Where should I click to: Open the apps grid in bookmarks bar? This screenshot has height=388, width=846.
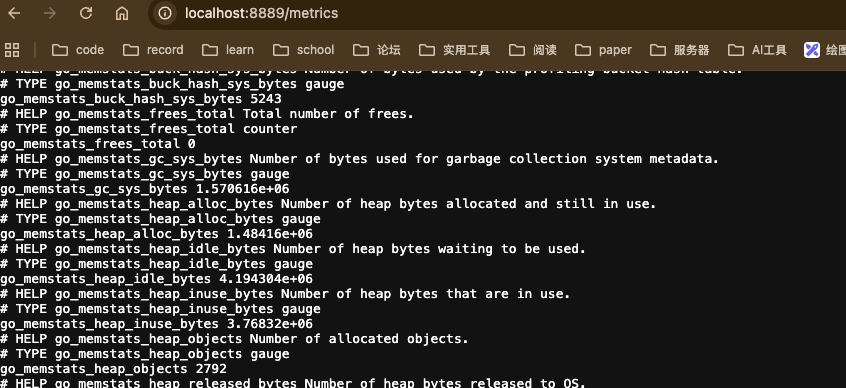pos(12,50)
